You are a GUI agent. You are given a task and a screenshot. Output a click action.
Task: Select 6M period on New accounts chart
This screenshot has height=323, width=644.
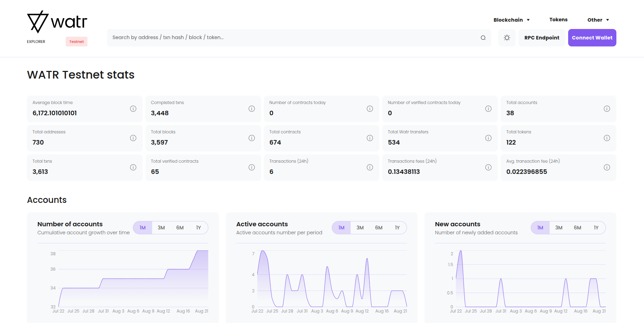tap(577, 227)
